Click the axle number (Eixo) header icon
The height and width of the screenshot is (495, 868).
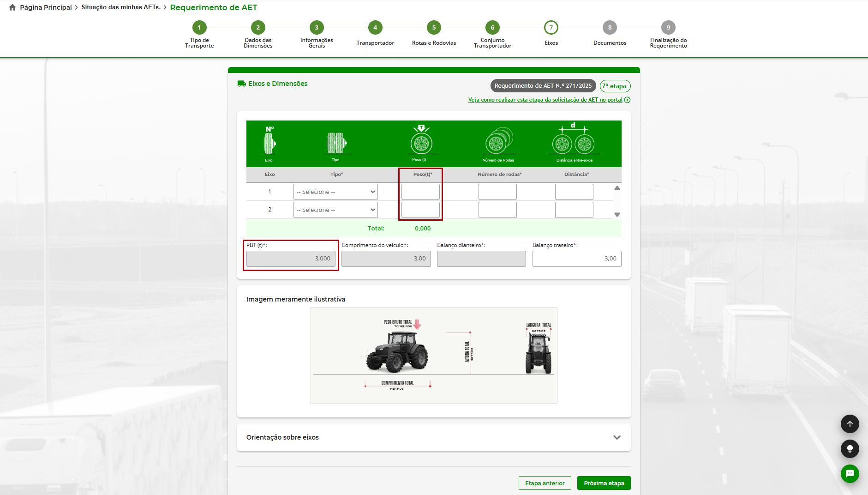(x=269, y=141)
